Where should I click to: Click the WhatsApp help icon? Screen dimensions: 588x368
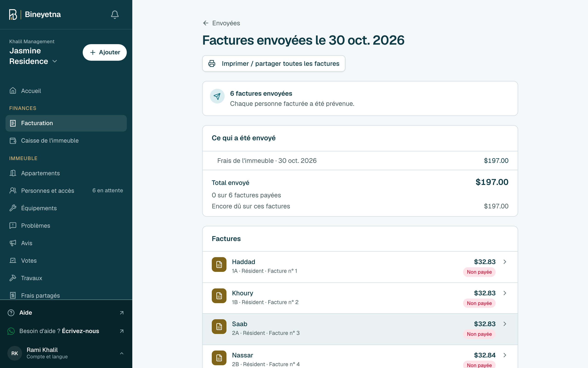(11, 331)
